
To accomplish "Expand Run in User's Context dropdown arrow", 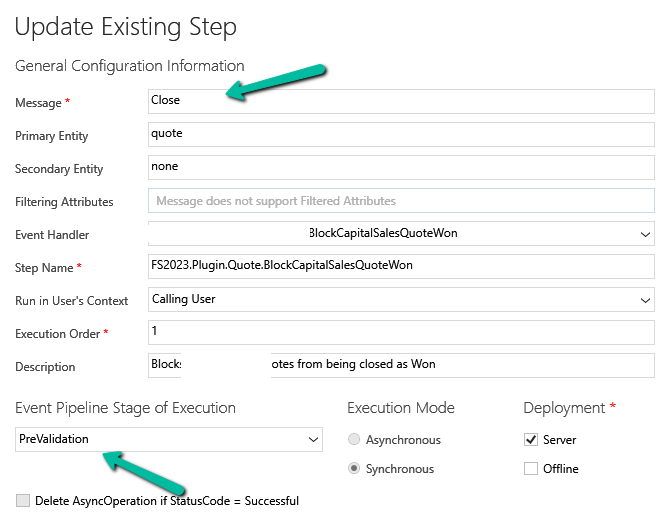I will pyautogui.click(x=644, y=299).
